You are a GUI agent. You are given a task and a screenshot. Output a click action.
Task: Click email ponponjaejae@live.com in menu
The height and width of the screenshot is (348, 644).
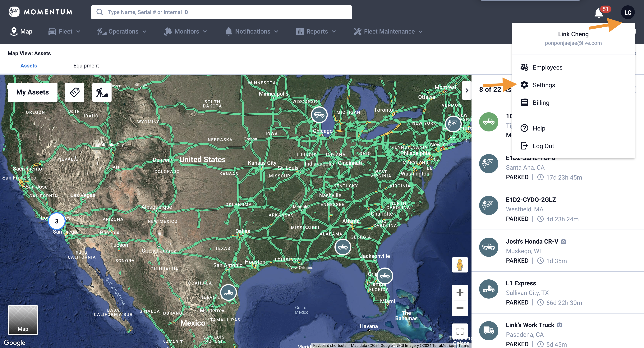[x=573, y=43]
